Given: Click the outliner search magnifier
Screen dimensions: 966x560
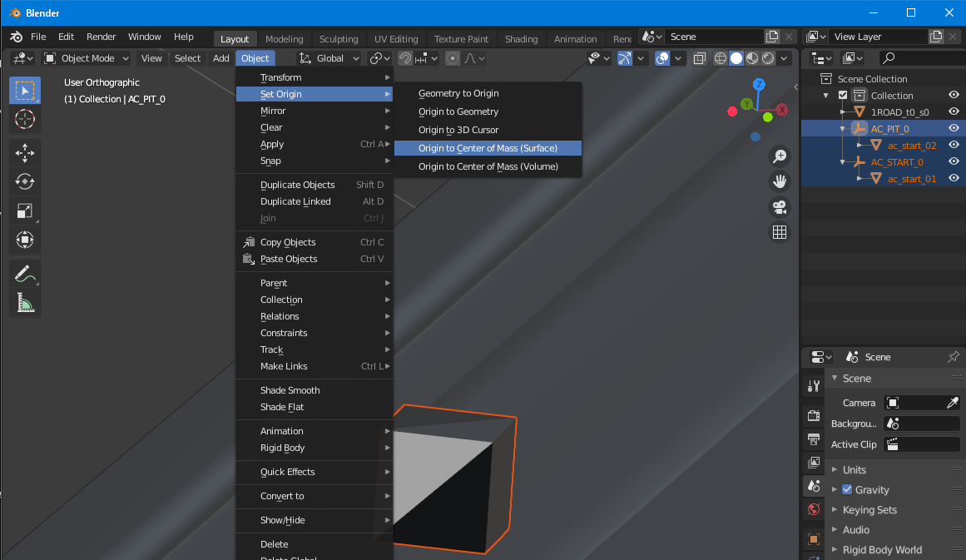Looking at the screenshot, I should [x=889, y=58].
